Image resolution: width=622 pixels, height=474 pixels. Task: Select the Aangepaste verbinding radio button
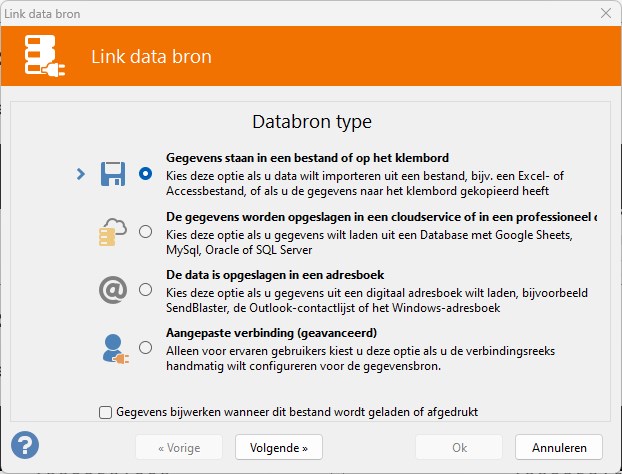coord(146,347)
